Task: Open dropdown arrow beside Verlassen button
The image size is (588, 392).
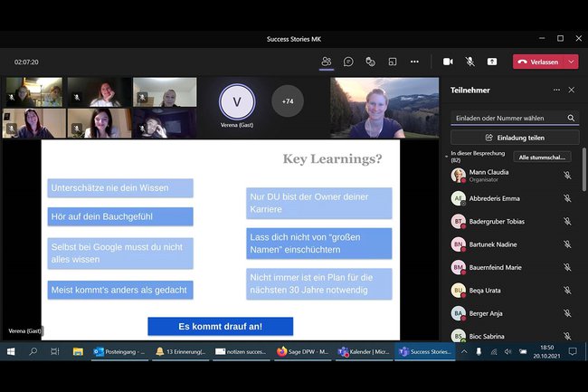Action: (572, 62)
